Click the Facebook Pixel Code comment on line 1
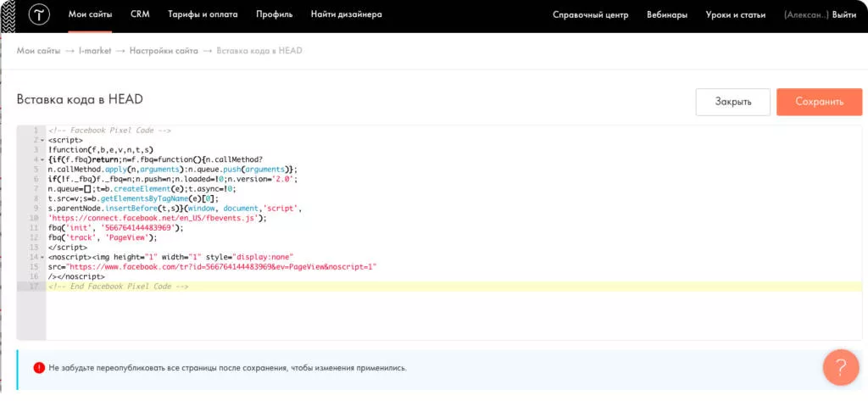This screenshot has width=868, height=401. tap(109, 131)
